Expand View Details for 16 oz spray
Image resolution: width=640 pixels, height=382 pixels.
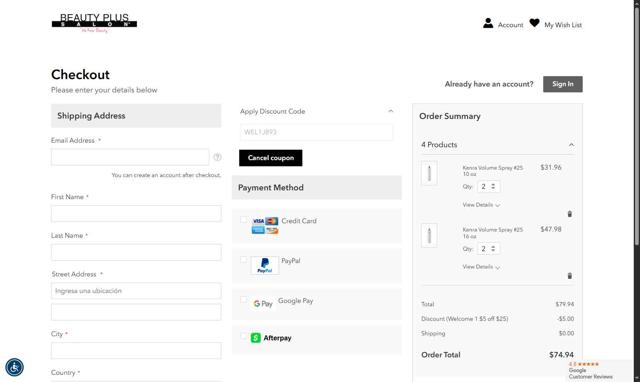[x=481, y=267]
